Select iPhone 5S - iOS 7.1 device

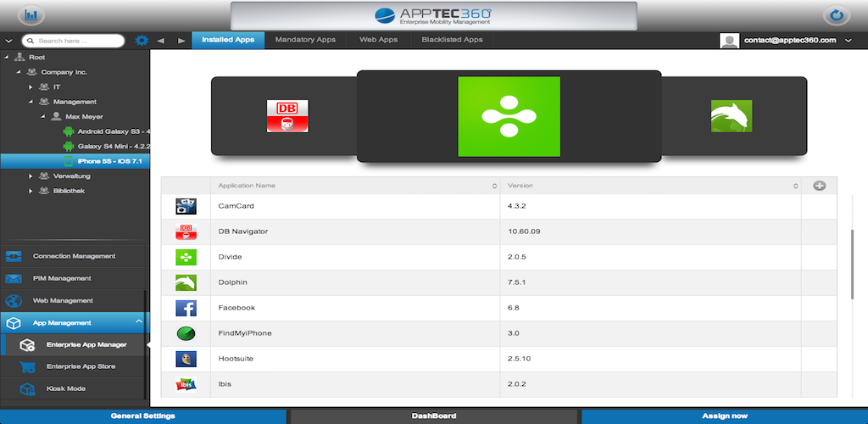tap(75, 161)
